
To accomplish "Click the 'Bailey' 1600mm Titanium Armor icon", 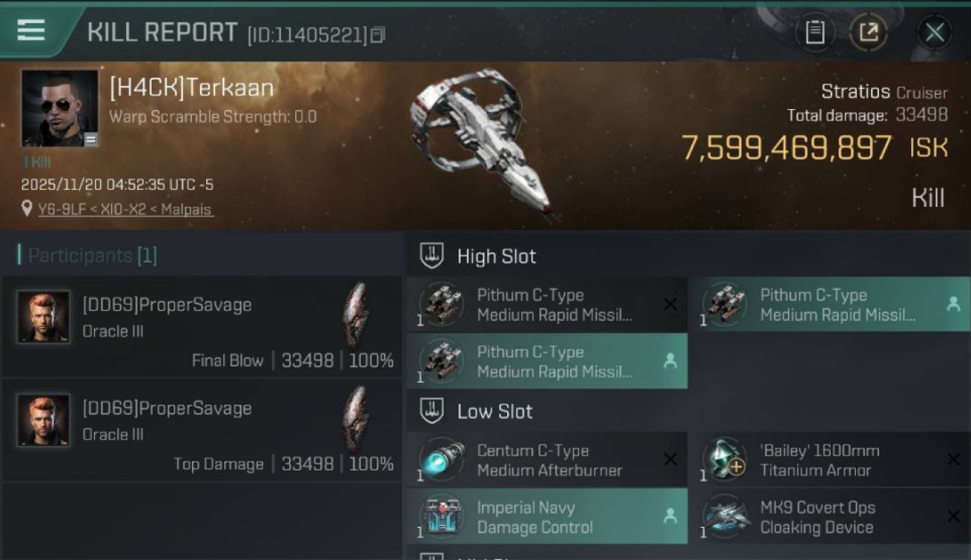I will (x=725, y=460).
